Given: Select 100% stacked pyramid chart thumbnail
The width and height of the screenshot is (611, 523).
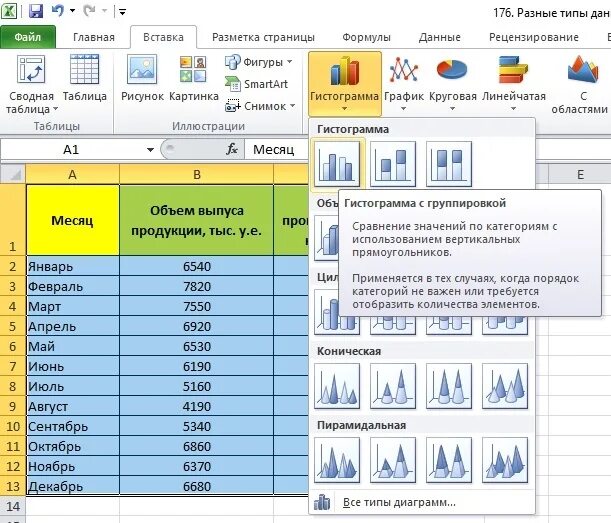Looking at the screenshot, I should pos(449,460).
